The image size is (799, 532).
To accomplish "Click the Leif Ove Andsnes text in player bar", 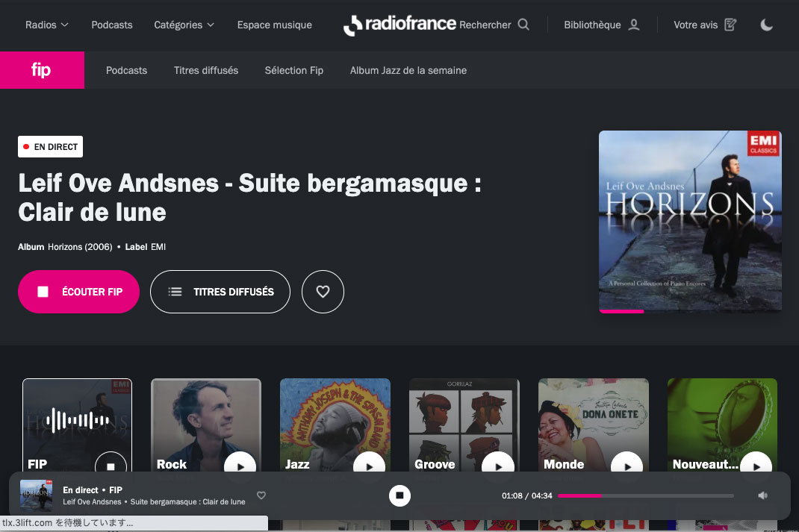I will pos(92,501).
